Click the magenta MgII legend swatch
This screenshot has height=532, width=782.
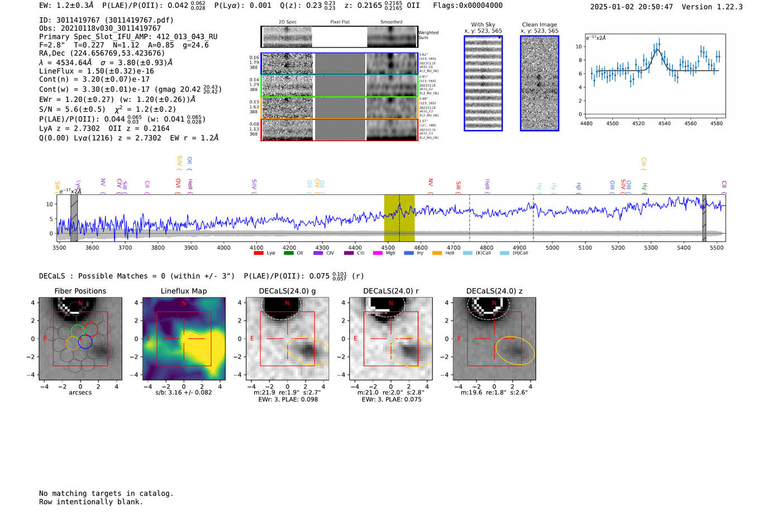coord(378,253)
